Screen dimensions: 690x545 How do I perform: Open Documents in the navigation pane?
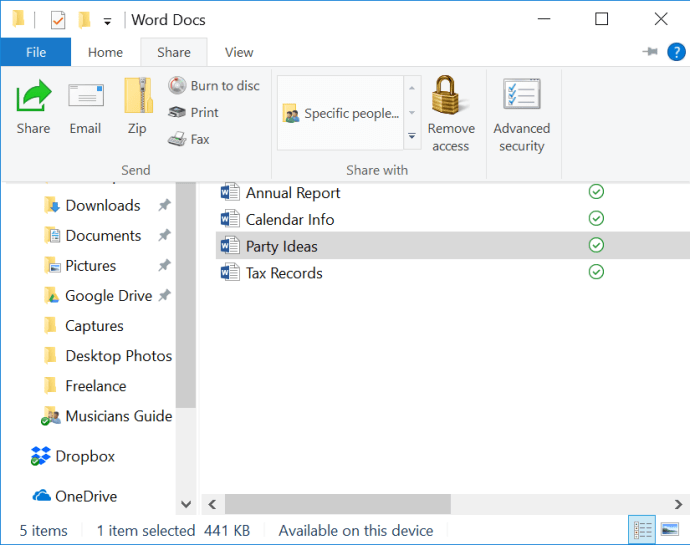[103, 236]
